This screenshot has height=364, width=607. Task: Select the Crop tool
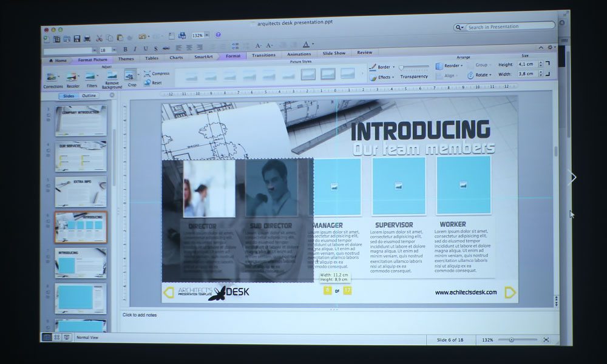pyautogui.click(x=131, y=76)
